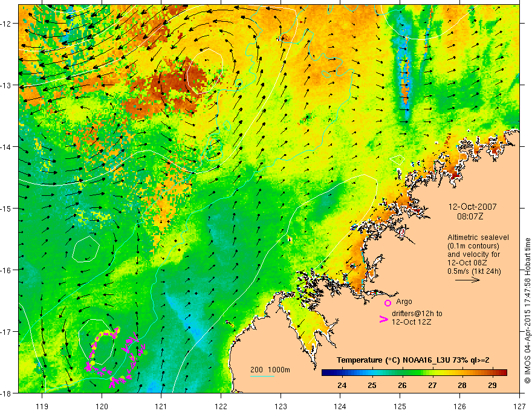Click the 'Temperature (°C) NOAA16_L3U 73% ql>=2' title
Viewport: 532px width, 411px height.
tap(413, 360)
